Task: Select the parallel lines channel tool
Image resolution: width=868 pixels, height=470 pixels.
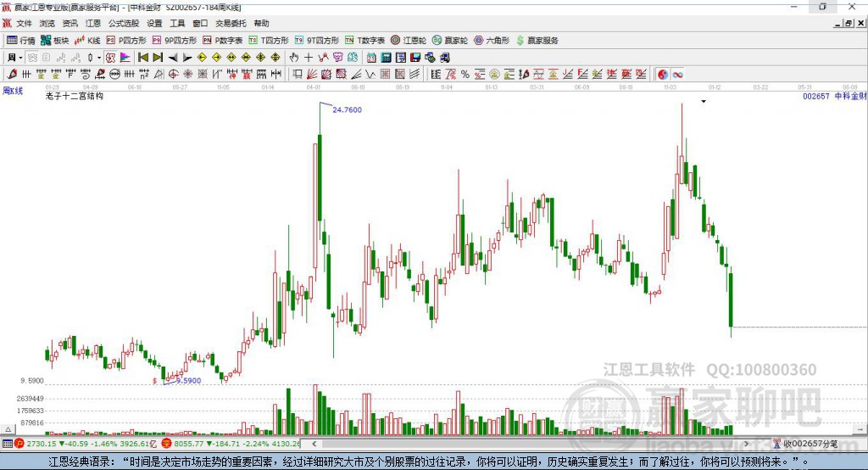Action: click(415, 74)
